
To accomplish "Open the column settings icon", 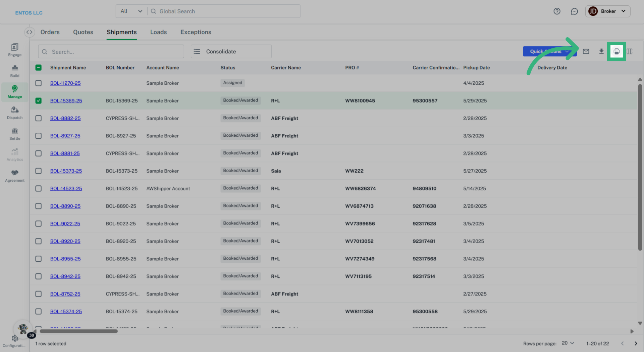I will coord(630,51).
